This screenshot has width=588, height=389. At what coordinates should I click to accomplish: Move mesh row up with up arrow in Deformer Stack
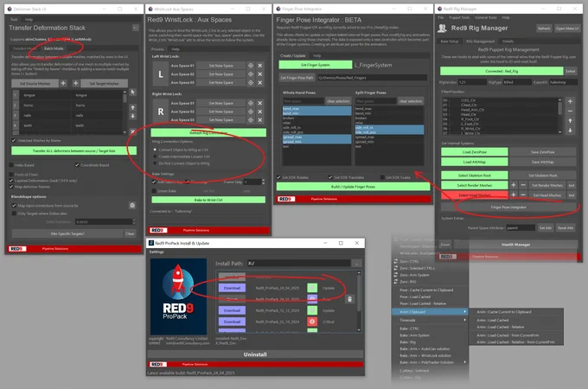(x=133, y=107)
